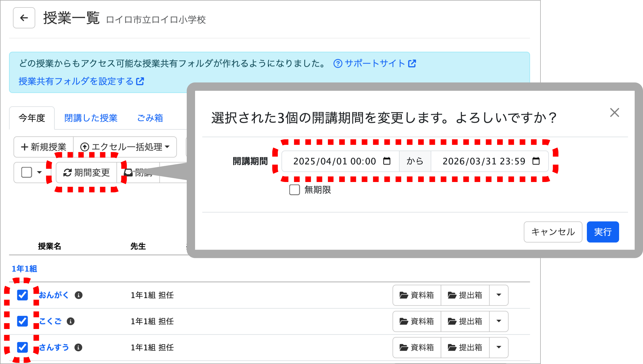
Task: Expand エクセル一括処理 dropdown menu
Action: [125, 147]
